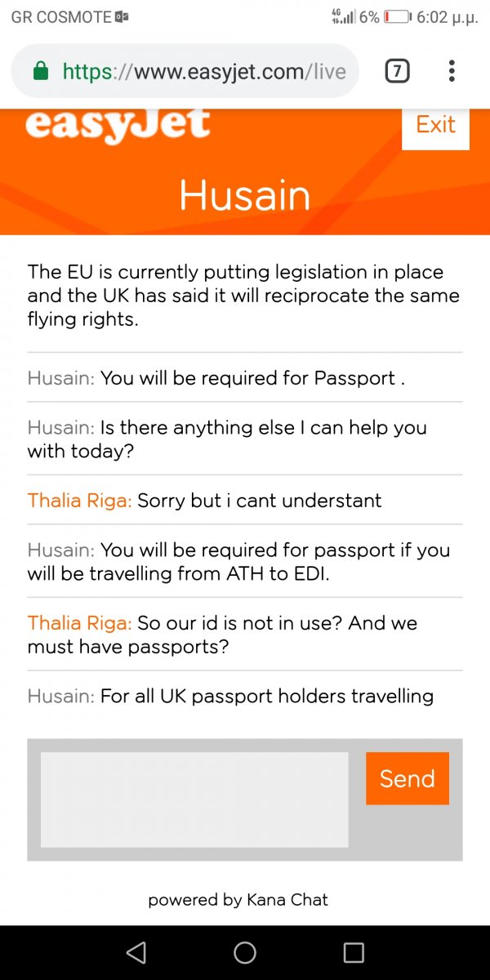Image resolution: width=490 pixels, height=980 pixels.
Task: Tap the Husain agent name header
Action: point(245,196)
